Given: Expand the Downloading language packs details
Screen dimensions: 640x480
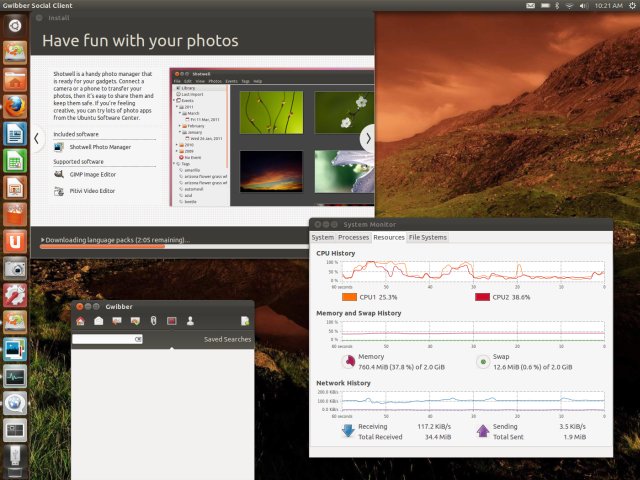Looking at the screenshot, I should [x=42, y=240].
